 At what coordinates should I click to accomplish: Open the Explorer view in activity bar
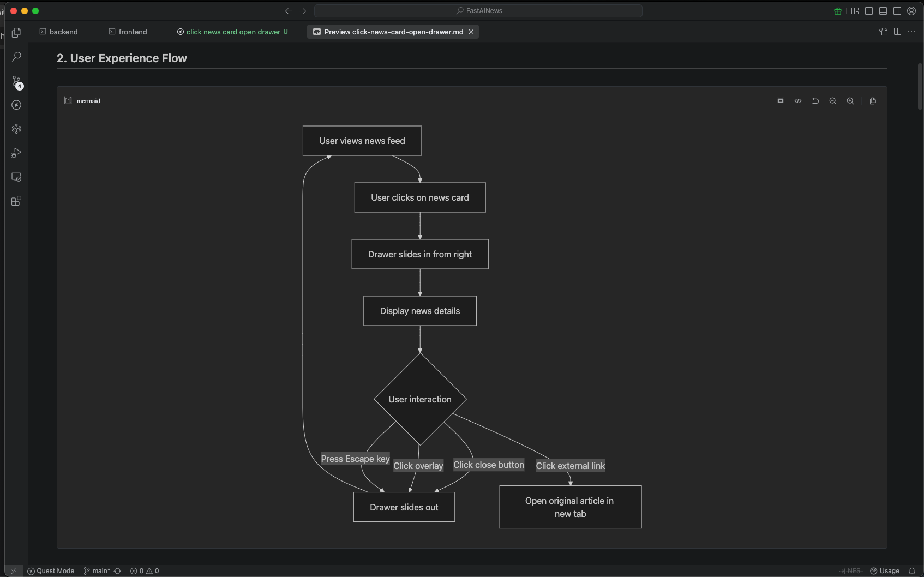tap(16, 33)
